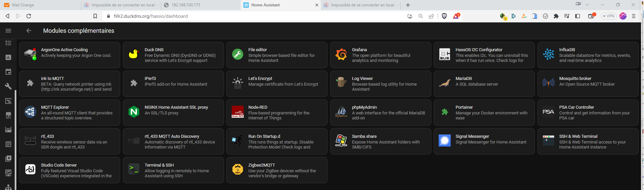Viewport: 644px width, 190px height.
Task: Click the Brave Rewards triangle icon
Action: point(456,16)
